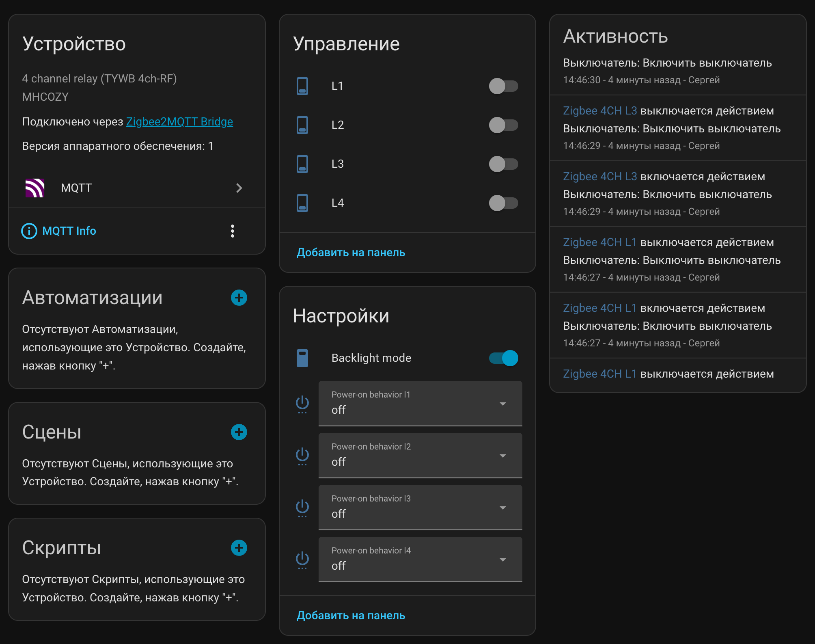Click the MQTT integration logo icon

click(35, 188)
